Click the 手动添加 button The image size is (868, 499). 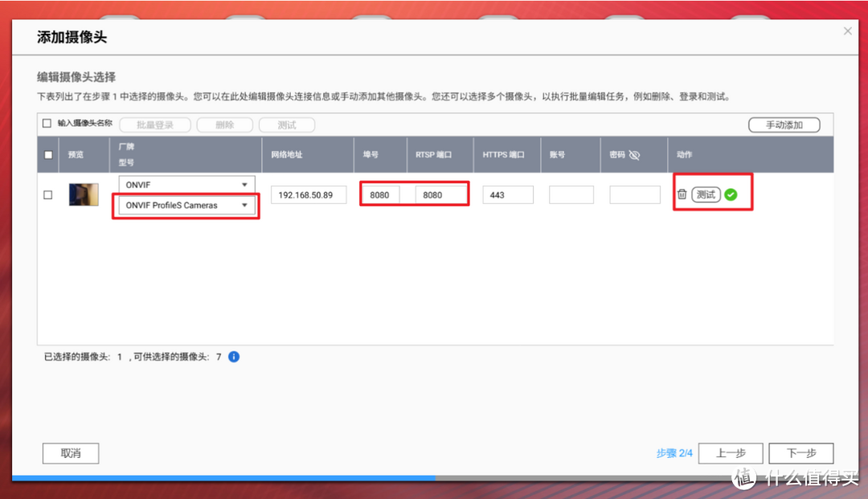tap(784, 125)
